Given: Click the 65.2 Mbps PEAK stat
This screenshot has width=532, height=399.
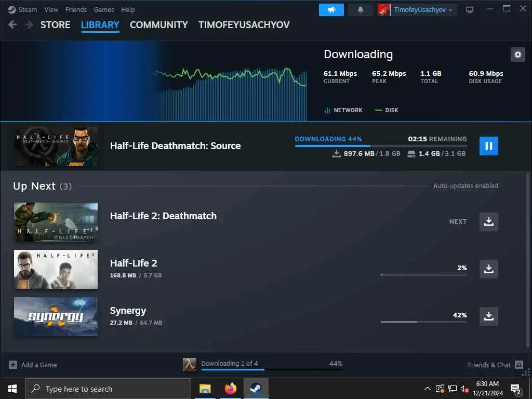Looking at the screenshot, I should tap(389, 77).
